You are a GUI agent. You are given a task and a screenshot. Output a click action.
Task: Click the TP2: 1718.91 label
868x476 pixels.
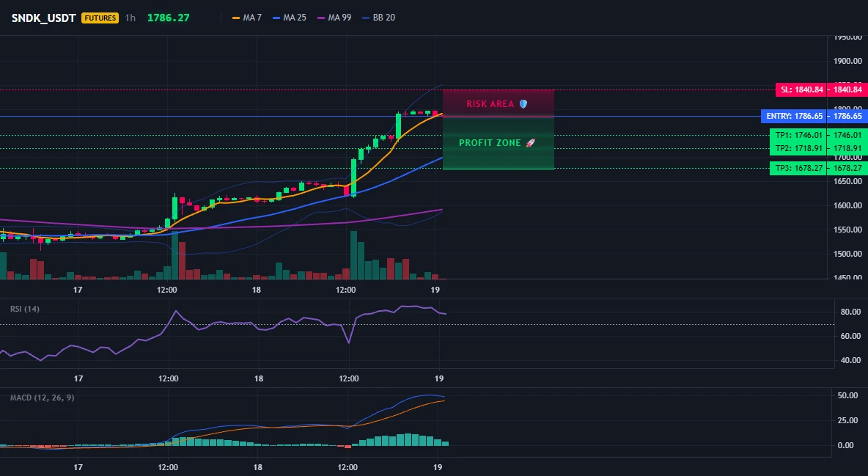click(x=798, y=148)
